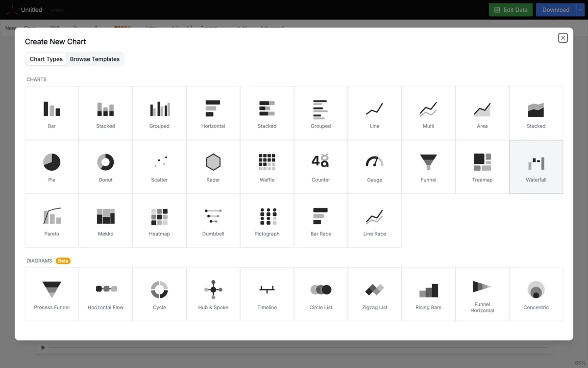The image size is (588, 368).
Task: Choose the Stacked horizontal bar chart
Action: (x=267, y=113)
